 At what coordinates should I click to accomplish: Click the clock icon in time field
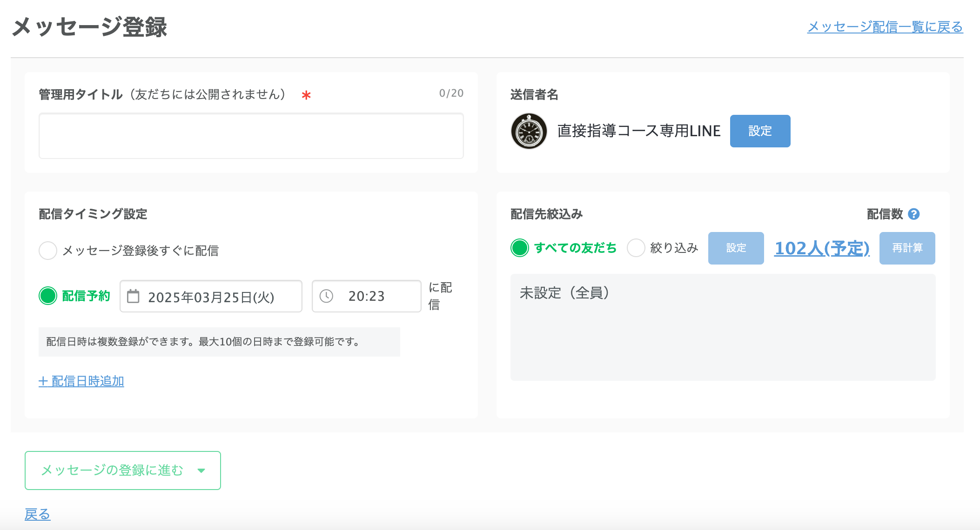(327, 296)
